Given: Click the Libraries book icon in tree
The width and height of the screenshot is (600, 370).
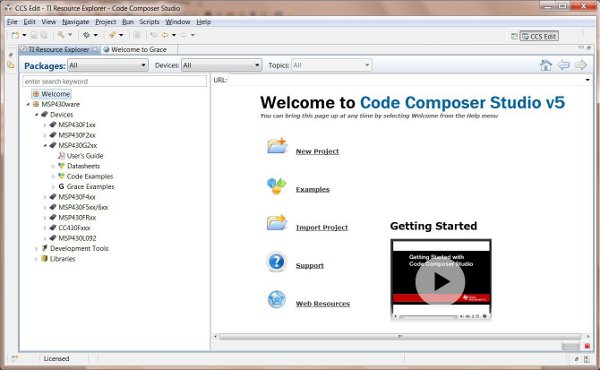Looking at the screenshot, I should 44,259.
